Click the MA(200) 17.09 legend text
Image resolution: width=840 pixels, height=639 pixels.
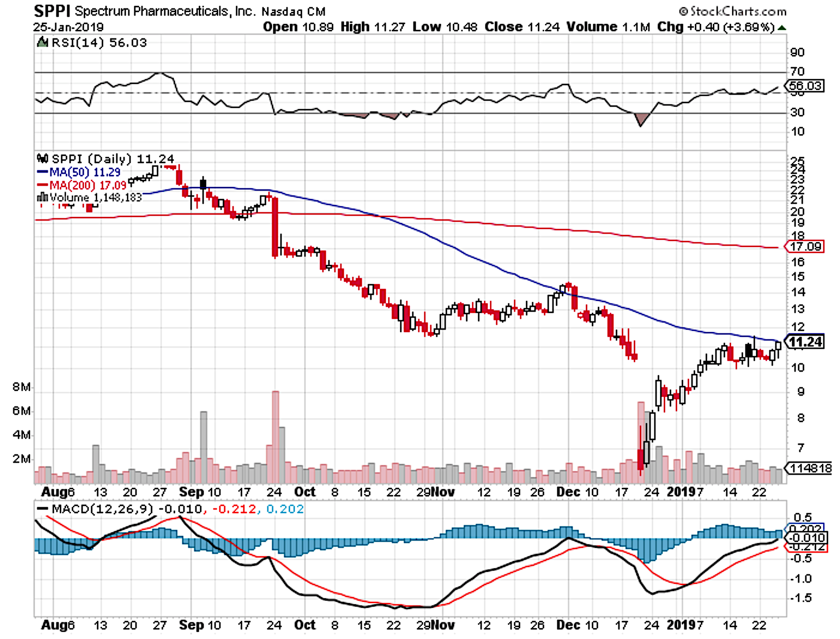(x=87, y=185)
